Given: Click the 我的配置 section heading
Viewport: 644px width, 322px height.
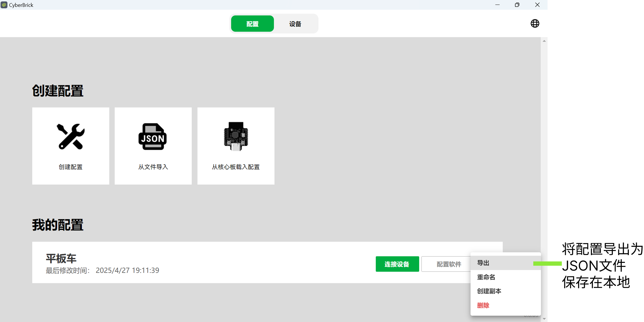Looking at the screenshot, I should 58,225.
